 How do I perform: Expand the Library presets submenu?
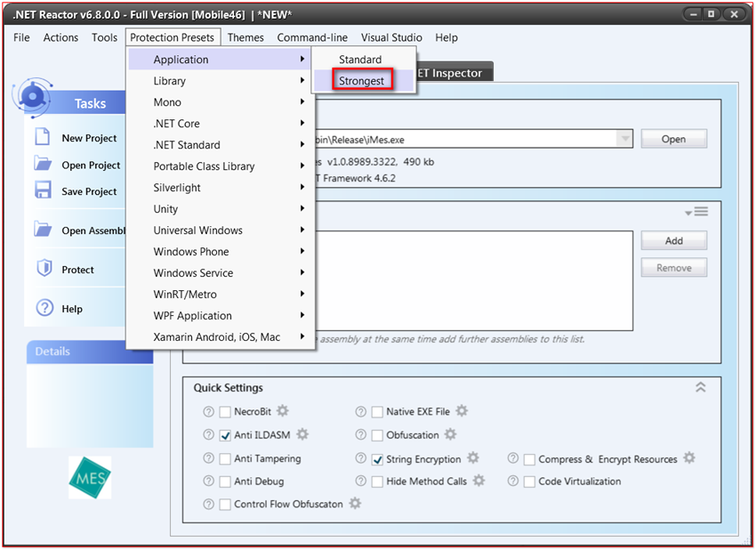(x=221, y=81)
